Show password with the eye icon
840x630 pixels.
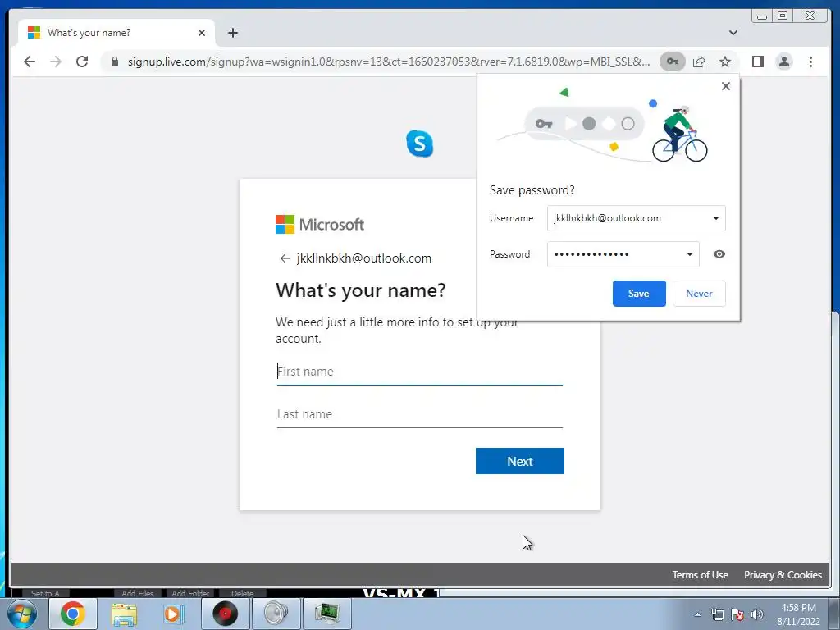point(719,254)
